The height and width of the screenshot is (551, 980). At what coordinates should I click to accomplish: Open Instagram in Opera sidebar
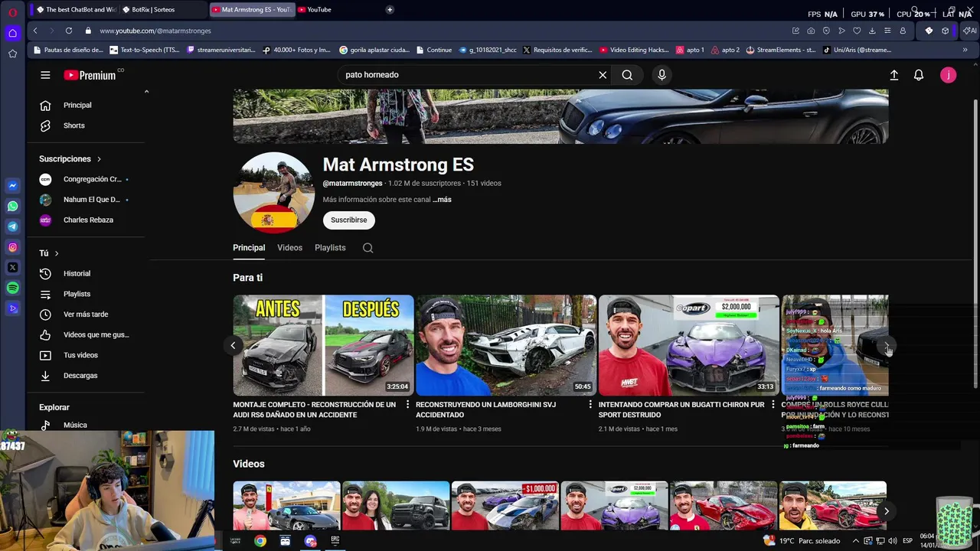tap(12, 247)
